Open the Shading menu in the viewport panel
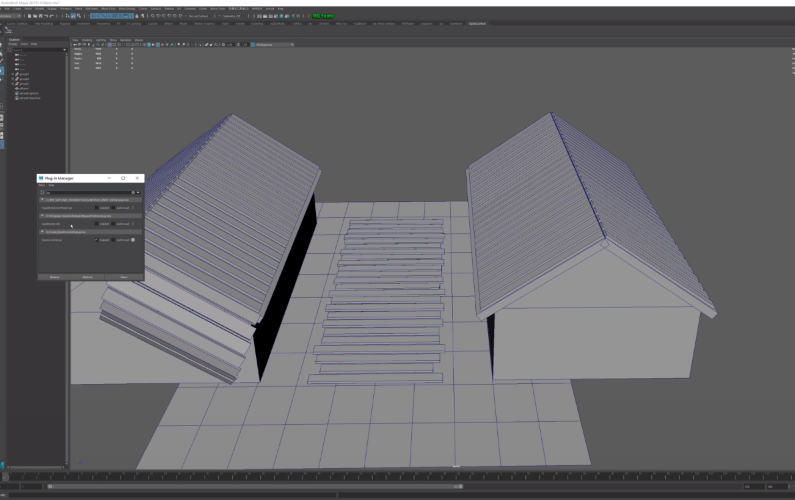The width and height of the screenshot is (795, 500). pyautogui.click(x=87, y=40)
